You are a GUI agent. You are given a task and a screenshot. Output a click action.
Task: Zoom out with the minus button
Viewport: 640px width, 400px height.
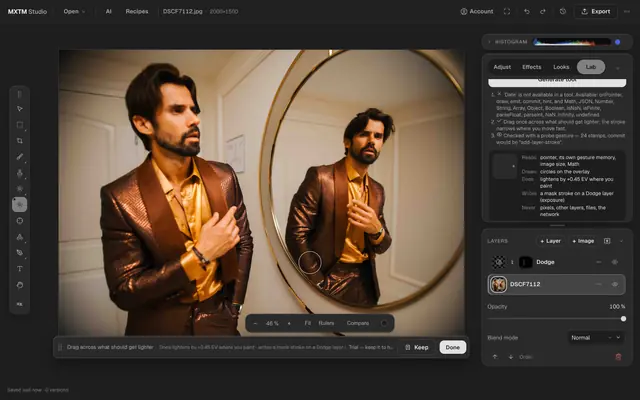click(x=256, y=323)
